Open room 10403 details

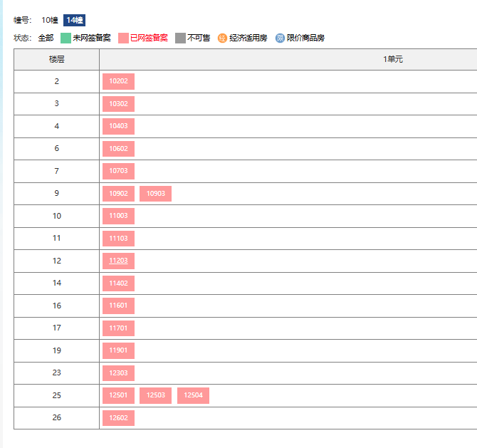pos(118,126)
